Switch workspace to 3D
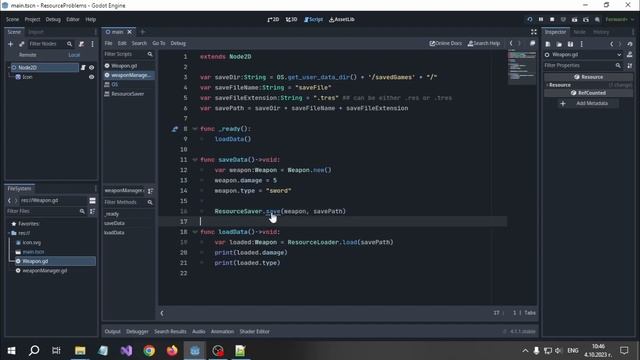The width and height of the screenshot is (640, 360). (291, 19)
